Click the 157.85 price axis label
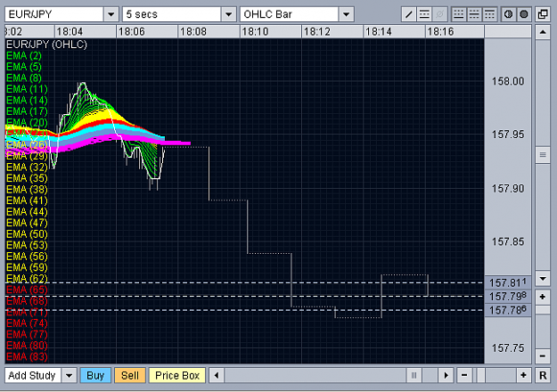Image resolution: width=557 pixels, height=392 pixels. click(508, 241)
